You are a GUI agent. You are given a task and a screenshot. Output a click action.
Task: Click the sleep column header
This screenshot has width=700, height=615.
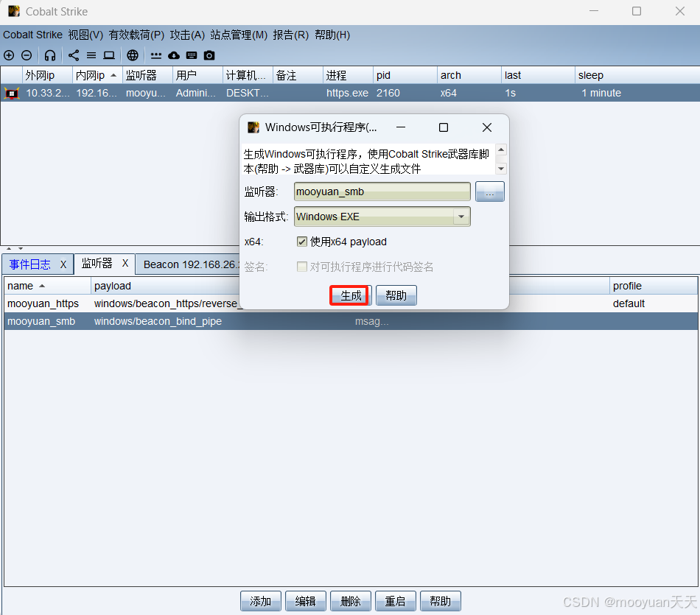(637, 75)
